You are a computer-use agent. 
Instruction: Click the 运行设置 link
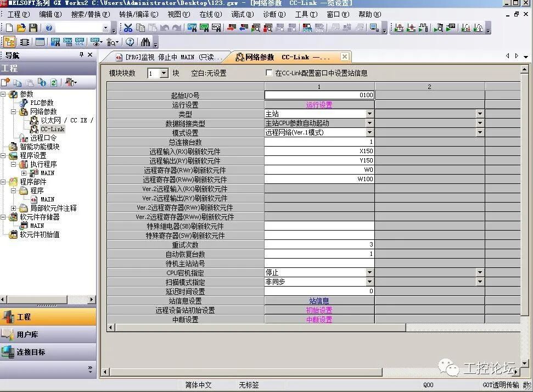319,105
